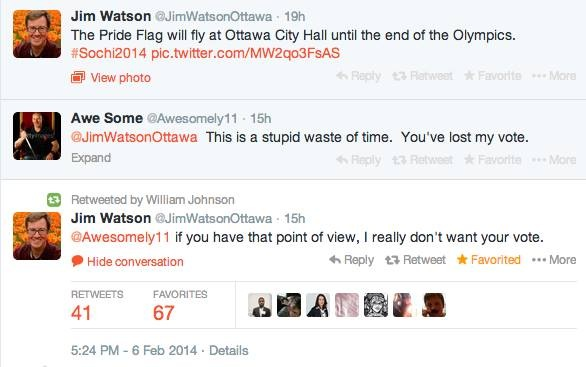Screen dimensions: 586x367
Task: Retweet the Pride Flag tweet
Action: pyautogui.click(x=422, y=76)
